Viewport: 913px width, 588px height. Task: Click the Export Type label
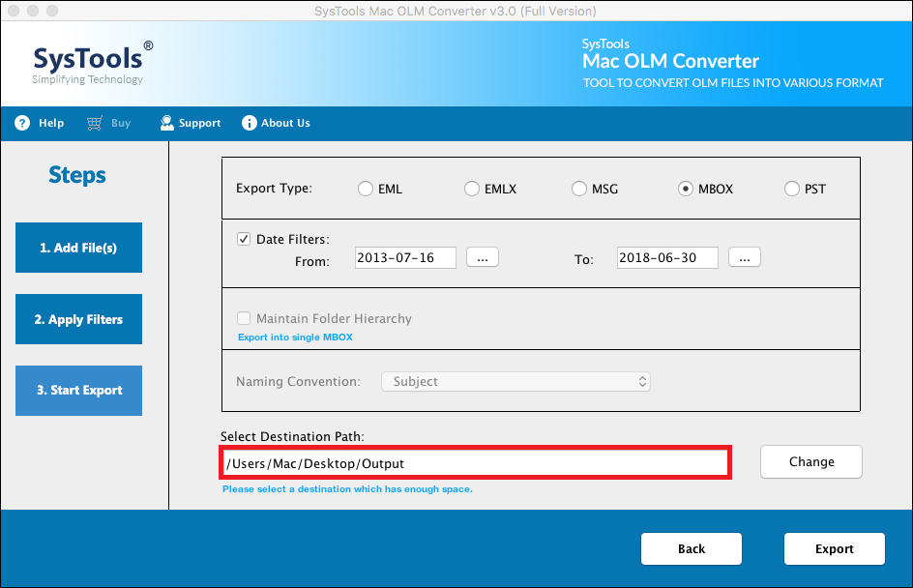point(274,188)
